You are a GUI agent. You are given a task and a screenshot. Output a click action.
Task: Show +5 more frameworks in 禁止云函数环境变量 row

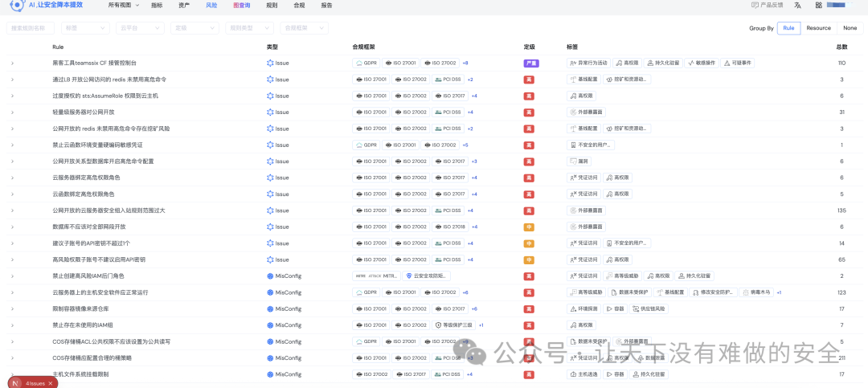[x=465, y=145]
